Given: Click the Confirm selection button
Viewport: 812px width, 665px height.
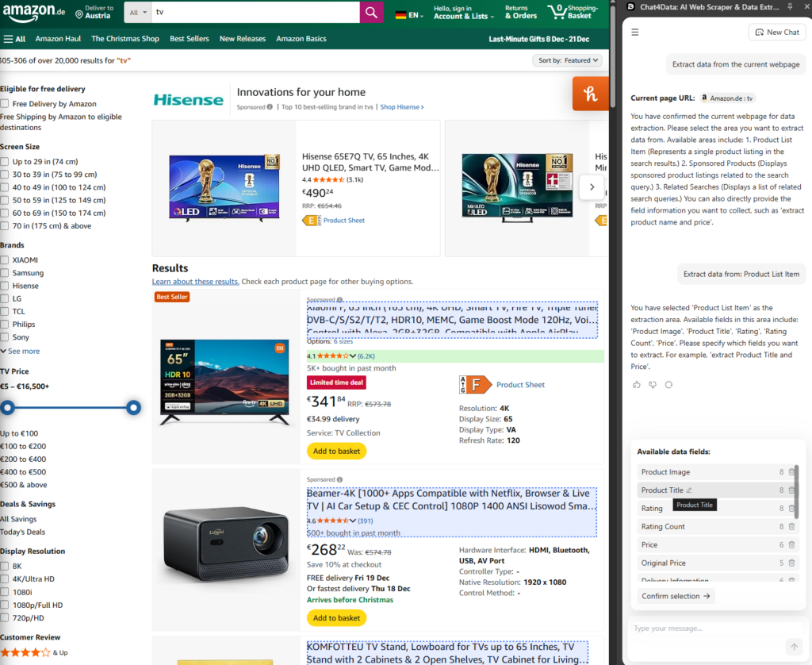Looking at the screenshot, I should [676, 596].
